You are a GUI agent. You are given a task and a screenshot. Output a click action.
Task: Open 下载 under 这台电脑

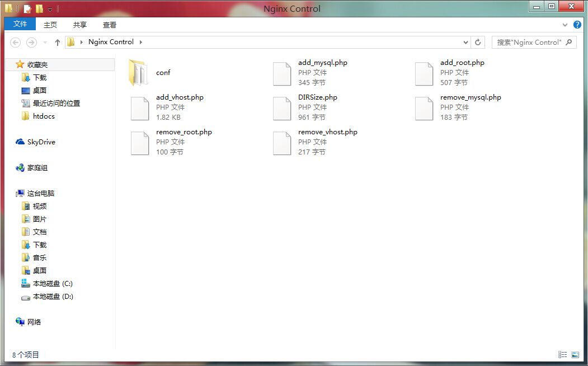pos(34,245)
